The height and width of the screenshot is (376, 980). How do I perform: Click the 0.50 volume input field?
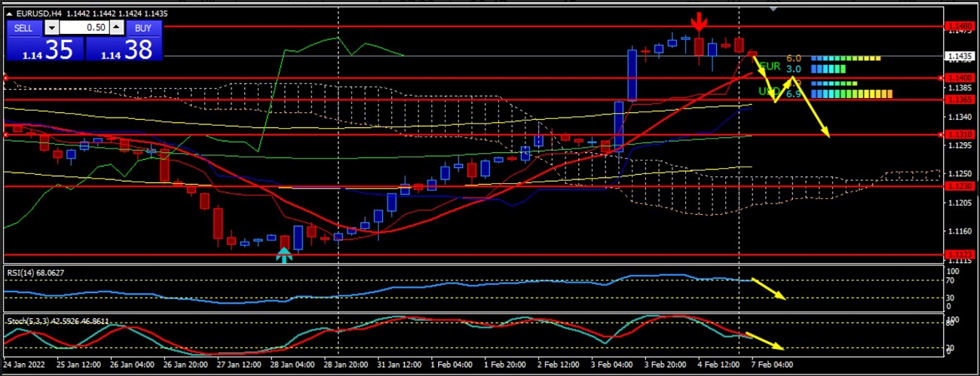(84, 28)
